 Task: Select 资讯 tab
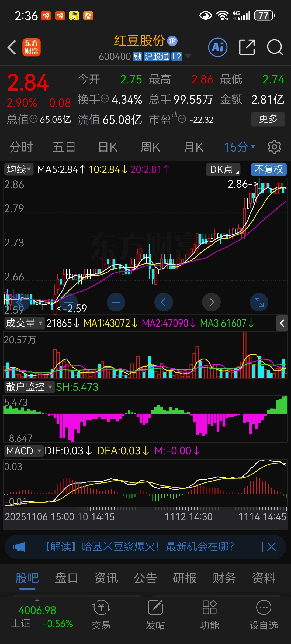point(106,578)
